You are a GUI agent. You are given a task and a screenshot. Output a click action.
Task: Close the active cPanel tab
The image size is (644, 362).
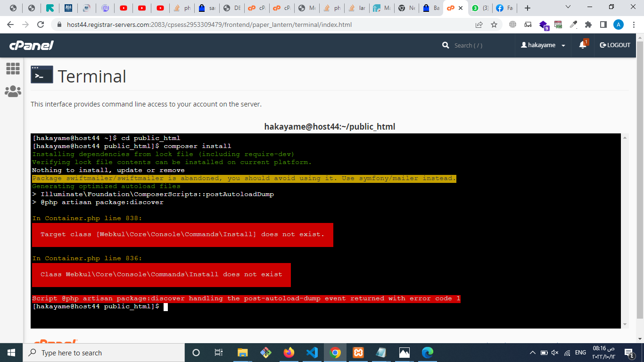(x=461, y=8)
